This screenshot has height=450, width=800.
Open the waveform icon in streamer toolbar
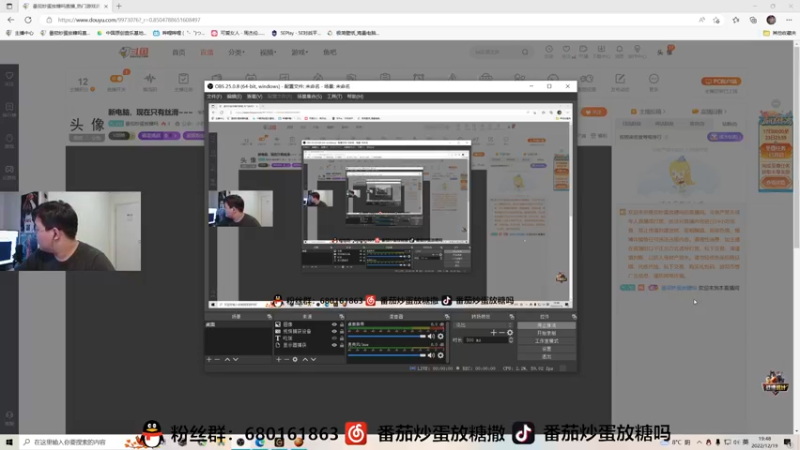click(149, 81)
